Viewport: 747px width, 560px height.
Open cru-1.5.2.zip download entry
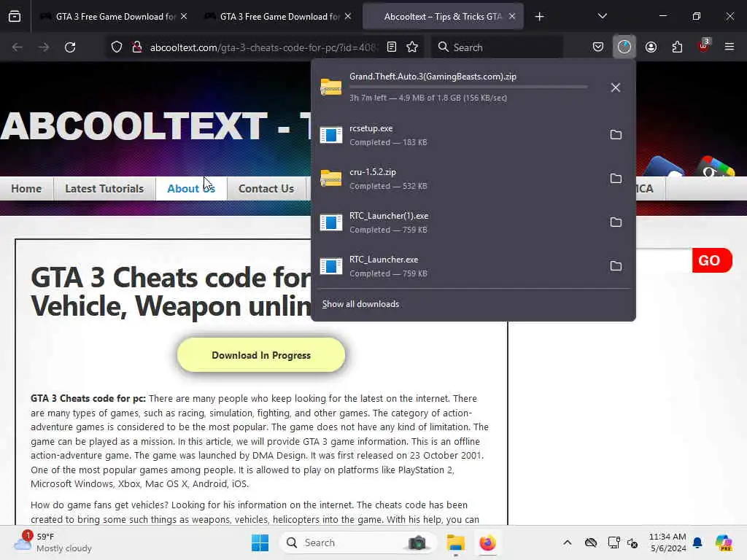click(457, 179)
